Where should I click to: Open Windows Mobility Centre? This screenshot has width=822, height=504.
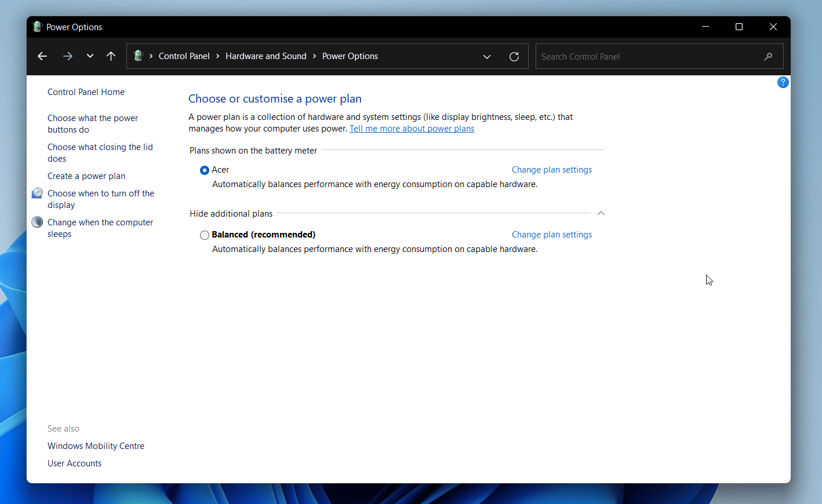tap(96, 445)
